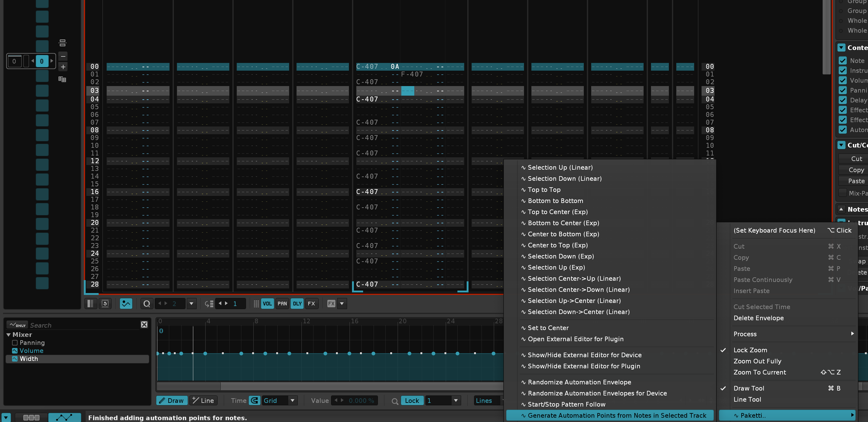This screenshot has width=868, height=422.
Task: Open automation view in lower frame bar
Action: point(64,418)
